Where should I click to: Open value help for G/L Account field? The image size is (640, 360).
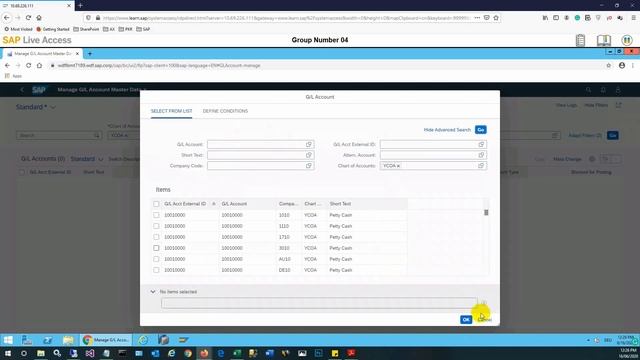coord(309,144)
